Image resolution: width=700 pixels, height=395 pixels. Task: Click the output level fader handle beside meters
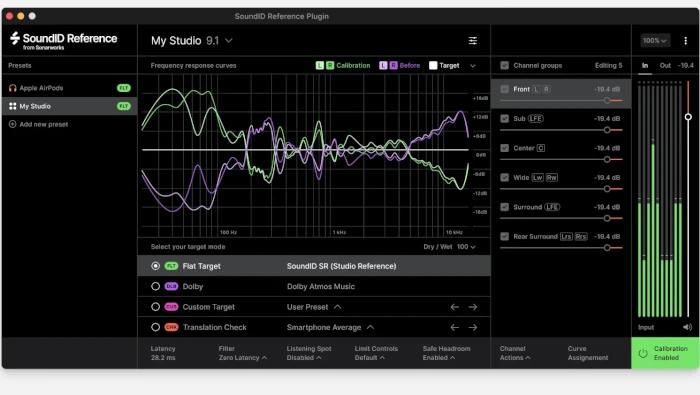[x=688, y=117]
